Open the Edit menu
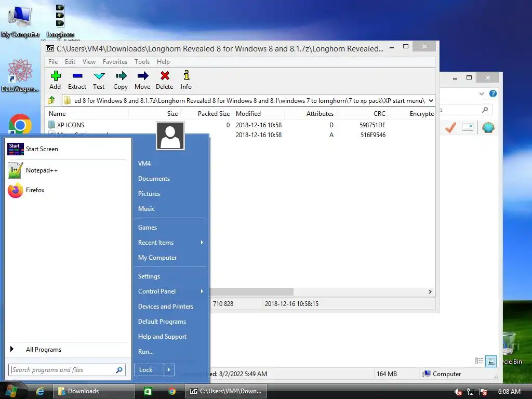The image size is (532, 399). click(x=70, y=62)
